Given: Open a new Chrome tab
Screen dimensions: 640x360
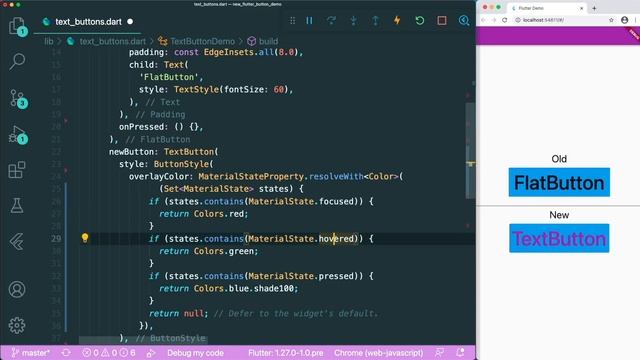Looking at the screenshot, I should pos(594,8).
